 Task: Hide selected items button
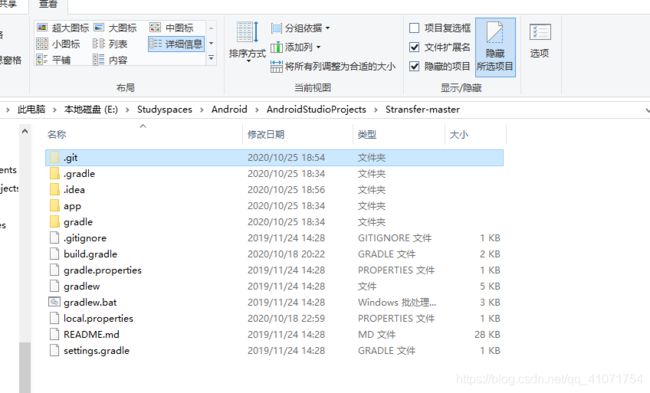[x=495, y=47]
